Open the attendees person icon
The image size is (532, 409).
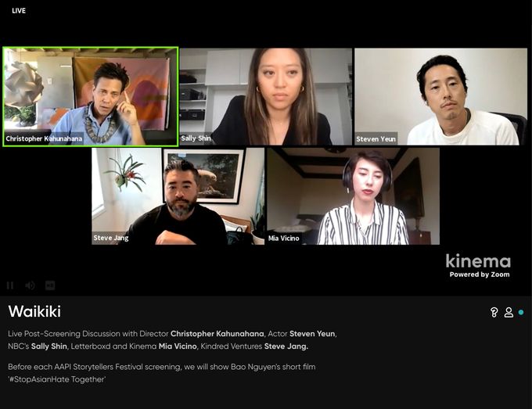(x=509, y=312)
